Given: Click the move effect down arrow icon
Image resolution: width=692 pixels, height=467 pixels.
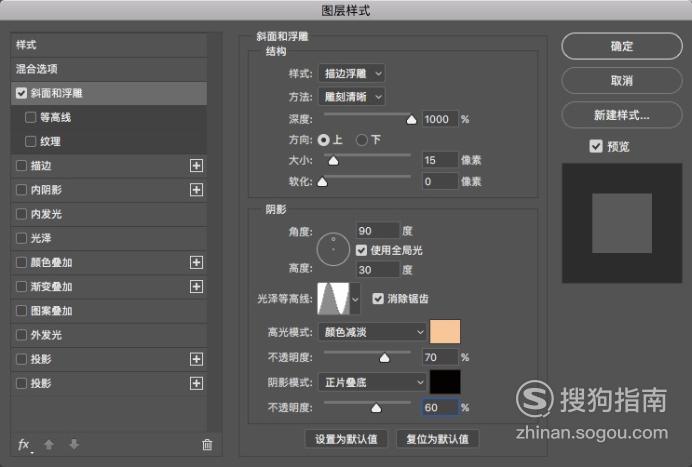Looking at the screenshot, I should 74,444.
